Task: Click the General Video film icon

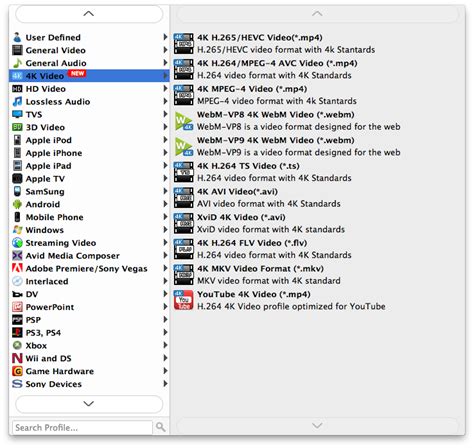Action: click(x=17, y=50)
